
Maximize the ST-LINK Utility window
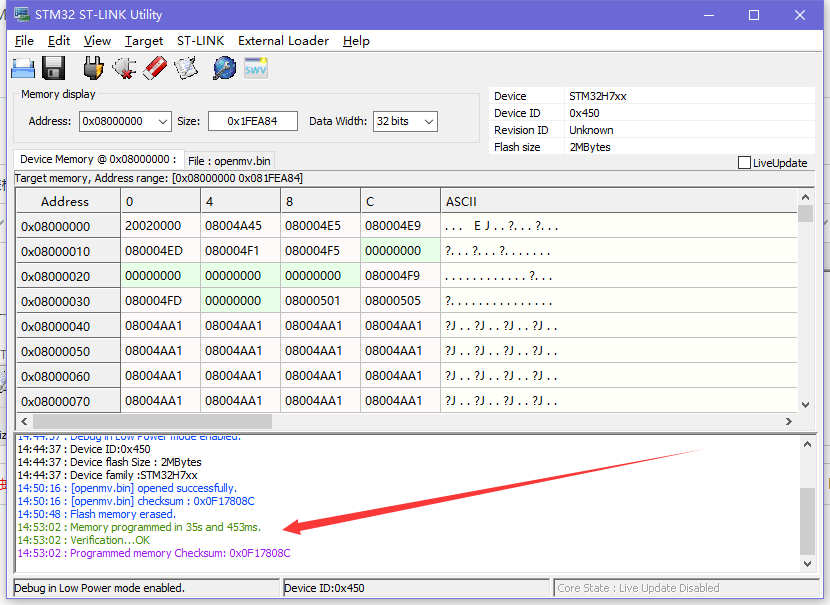coord(754,15)
